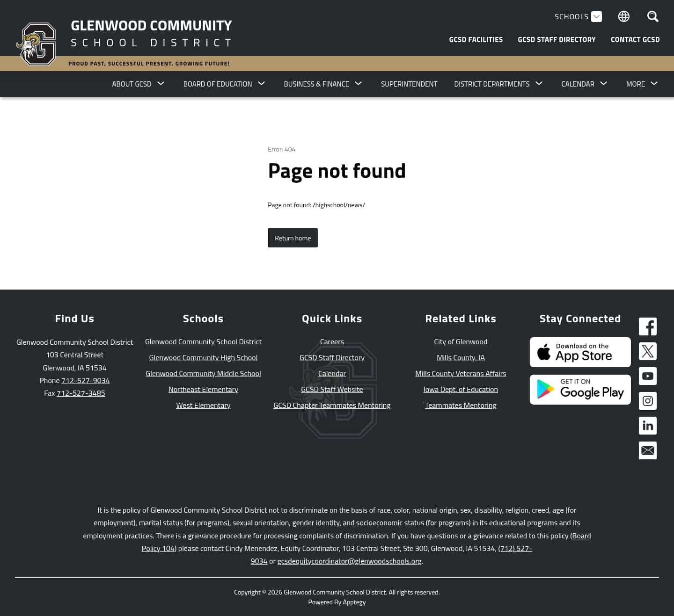Open the LinkedIn icon
674x616 pixels.
[x=647, y=426]
